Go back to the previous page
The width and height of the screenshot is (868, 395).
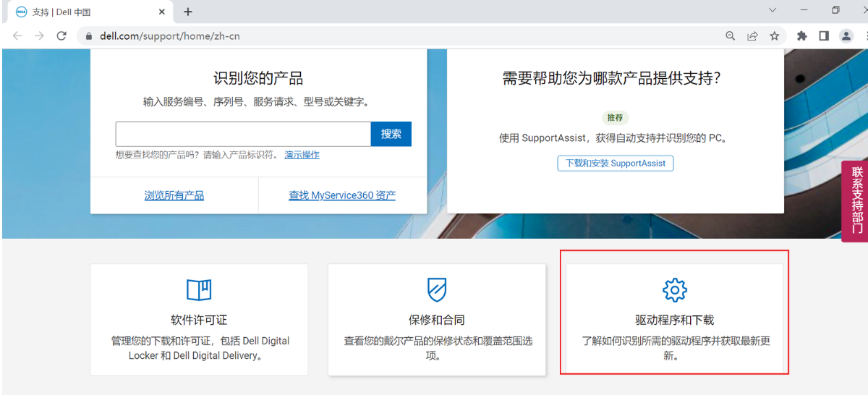pyautogui.click(x=17, y=35)
